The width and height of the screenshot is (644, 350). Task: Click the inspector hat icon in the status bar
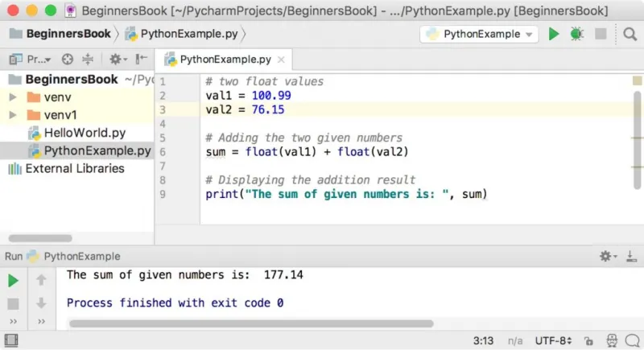pos(612,340)
